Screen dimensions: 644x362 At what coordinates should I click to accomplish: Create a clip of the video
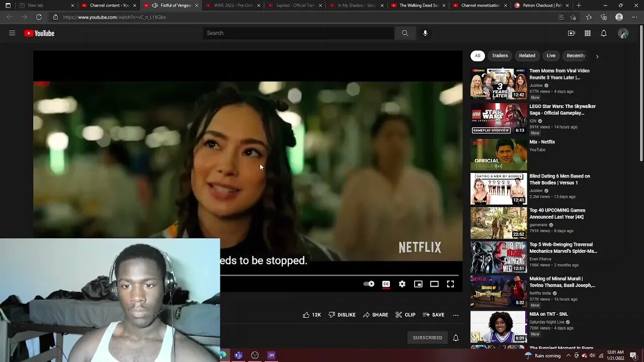[x=406, y=315]
